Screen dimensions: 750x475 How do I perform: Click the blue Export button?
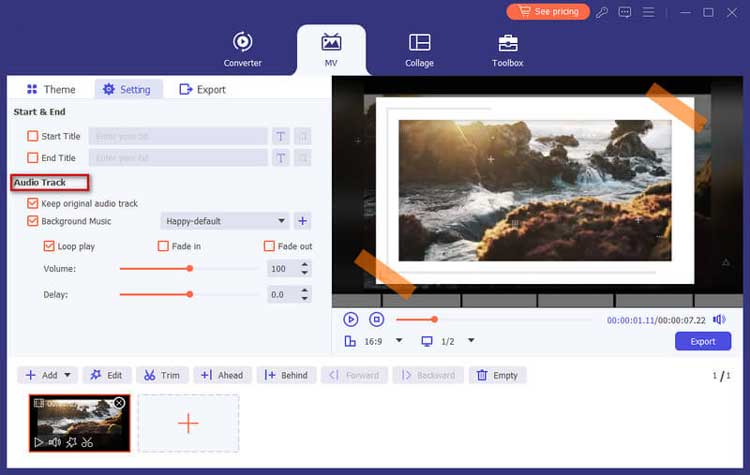[x=703, y=341]
